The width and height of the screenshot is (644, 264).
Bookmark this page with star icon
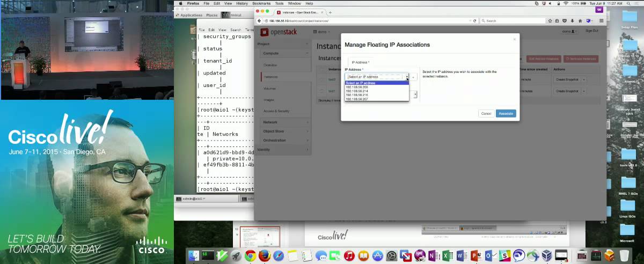[x=550, y=20]
